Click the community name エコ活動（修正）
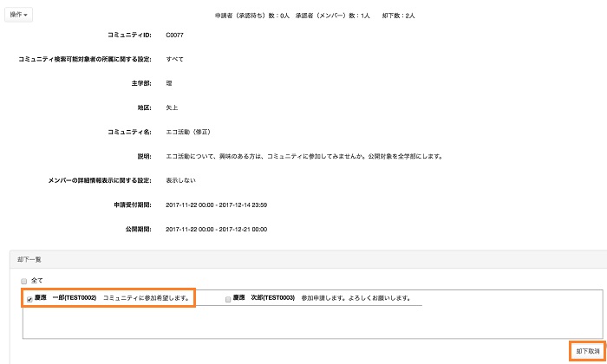 (189, 132)
